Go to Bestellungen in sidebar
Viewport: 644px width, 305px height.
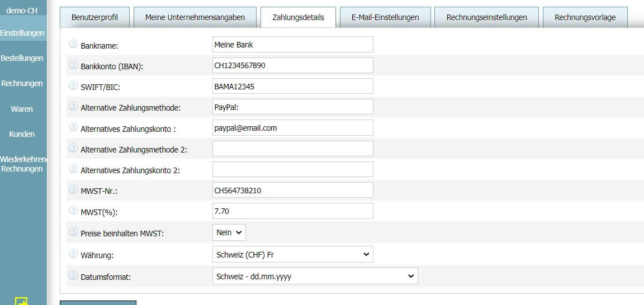tap(22, 58)
